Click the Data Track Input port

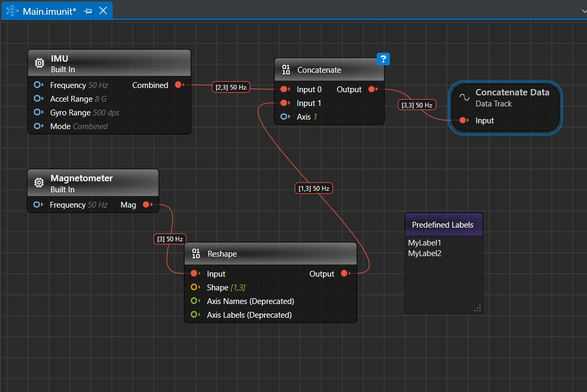(464, 120)
